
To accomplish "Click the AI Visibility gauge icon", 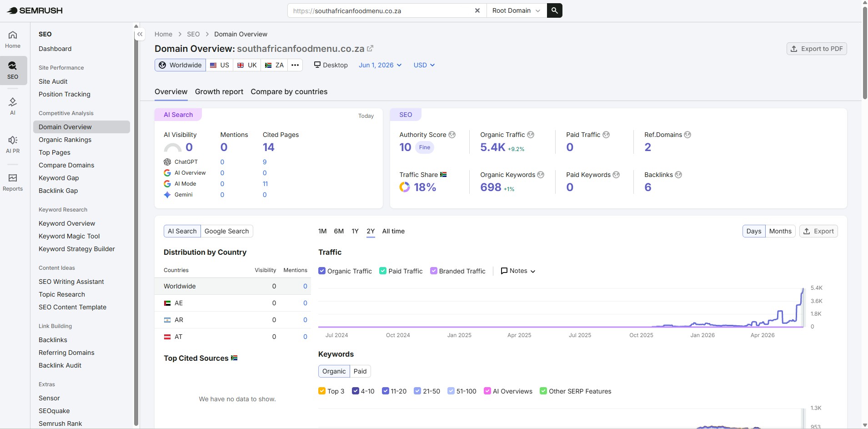I will (172, 147).
